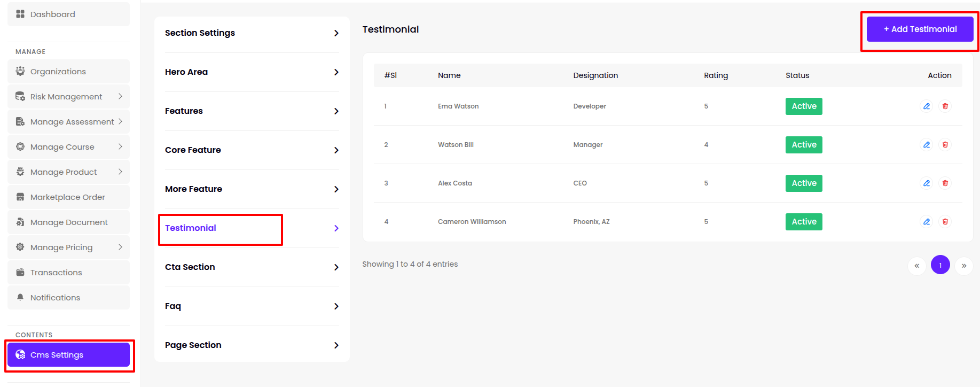This screenshot has height=387, width=980.
Task: Open Cms Settings in the sidebar
Action: 68,355
